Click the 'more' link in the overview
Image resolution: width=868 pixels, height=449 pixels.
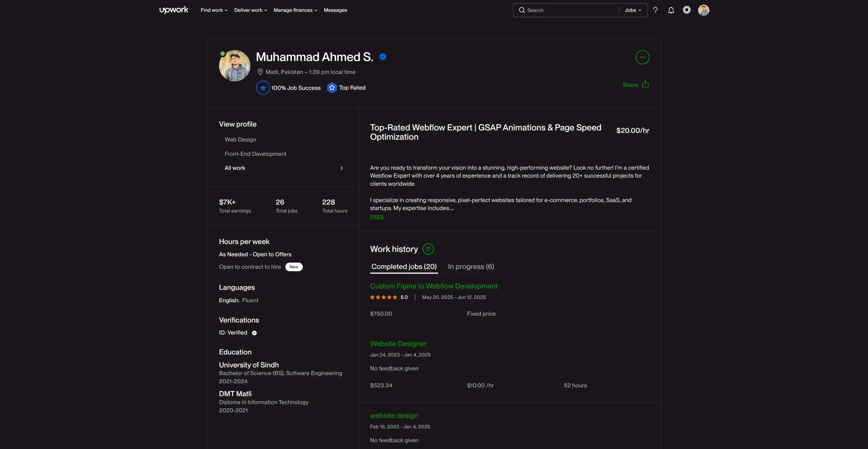click(x=376, y=217)
